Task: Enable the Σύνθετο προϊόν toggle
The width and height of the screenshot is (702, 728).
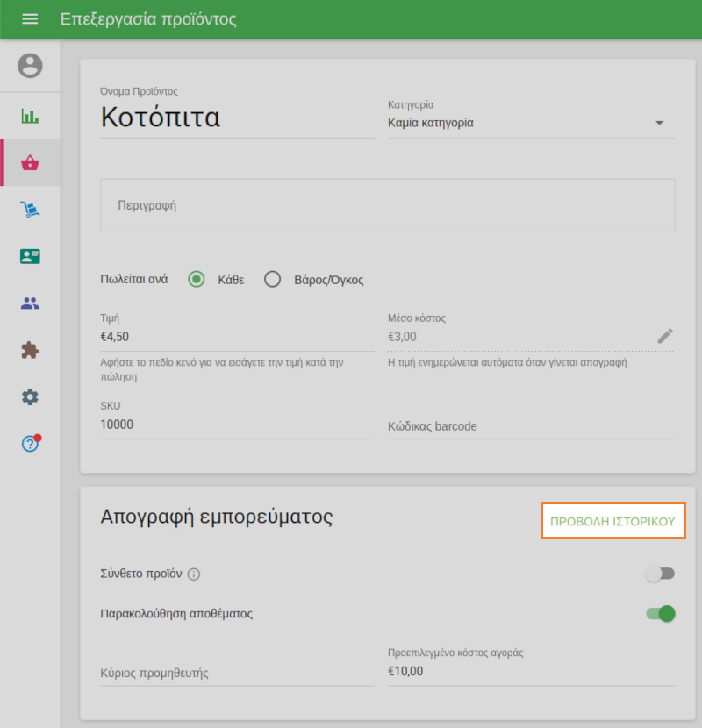Action: tap(660, 574)
